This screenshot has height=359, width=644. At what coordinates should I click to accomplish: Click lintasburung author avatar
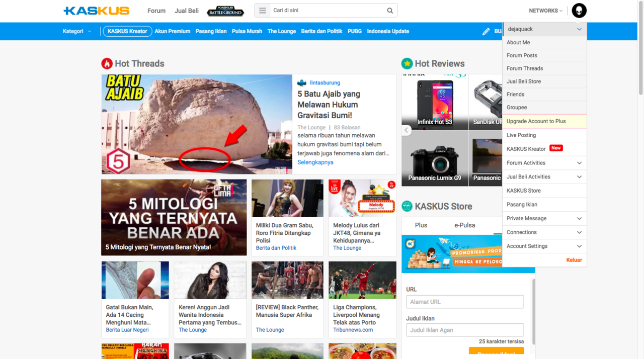tap(302, 83)
